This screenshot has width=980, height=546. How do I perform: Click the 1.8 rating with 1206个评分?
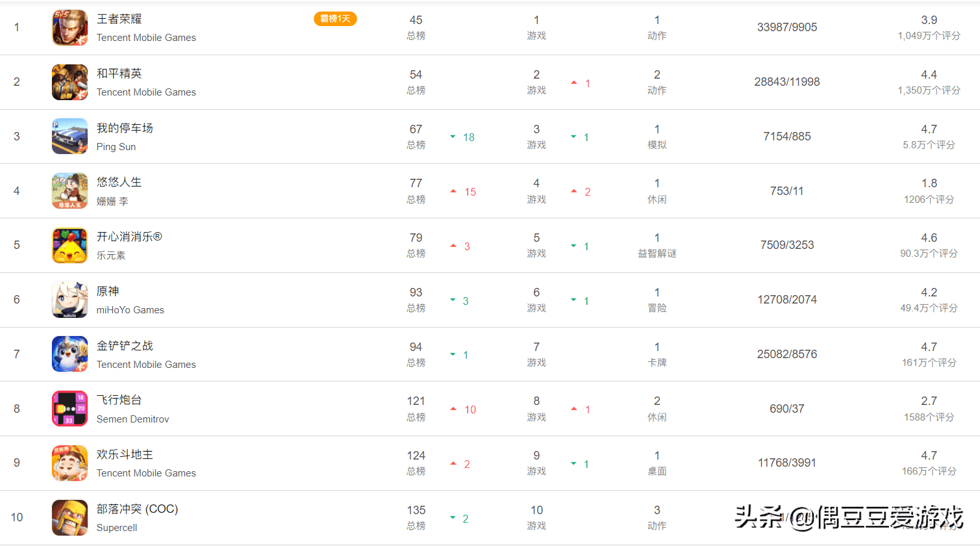tap(929, 191)
